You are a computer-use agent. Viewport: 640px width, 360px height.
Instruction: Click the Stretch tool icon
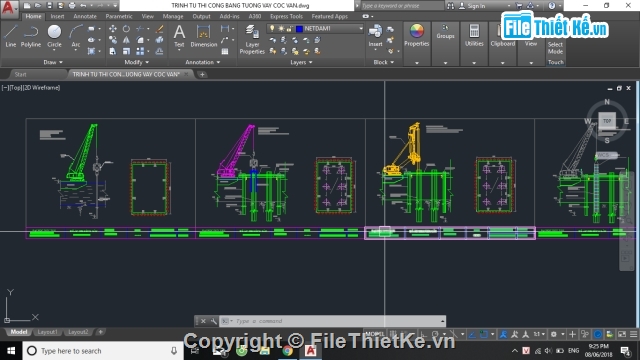(113, 51)
